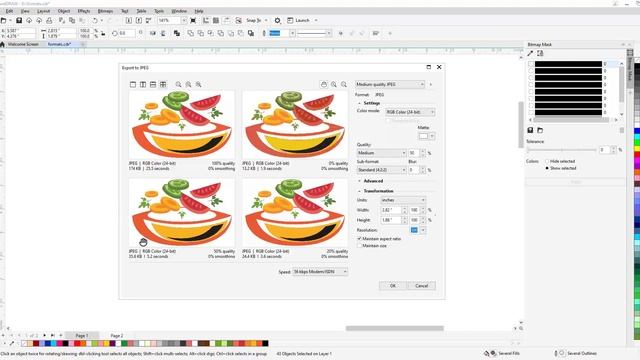Image resolution: width=640 pixels, height=360 pixels.
Task: Open the Medium quality JPEG preset dropdown
Action: pyautogui.click(x=390, y=84)
